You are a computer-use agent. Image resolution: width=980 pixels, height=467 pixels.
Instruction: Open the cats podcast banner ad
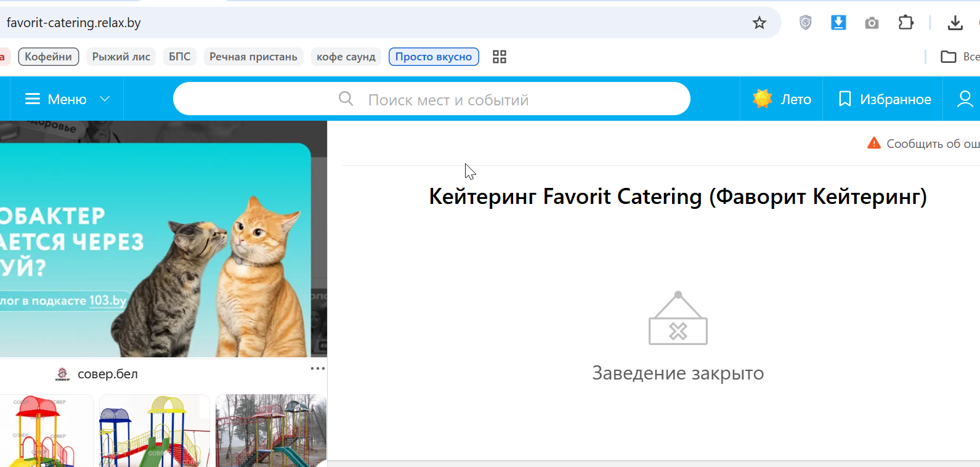click(x=163, y=239)
